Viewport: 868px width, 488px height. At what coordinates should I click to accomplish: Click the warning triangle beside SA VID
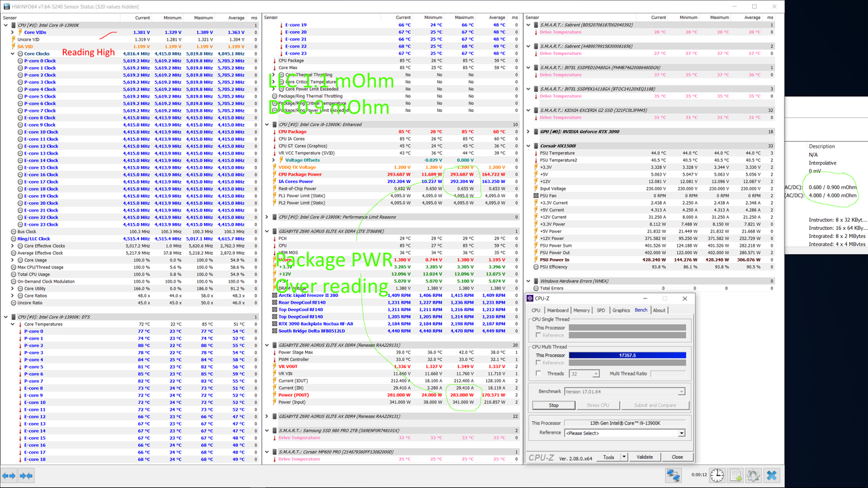tap(13, 46)
